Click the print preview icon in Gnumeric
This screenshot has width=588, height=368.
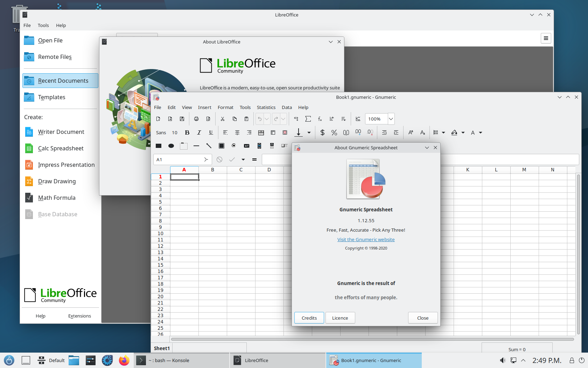tap(208, 119)
